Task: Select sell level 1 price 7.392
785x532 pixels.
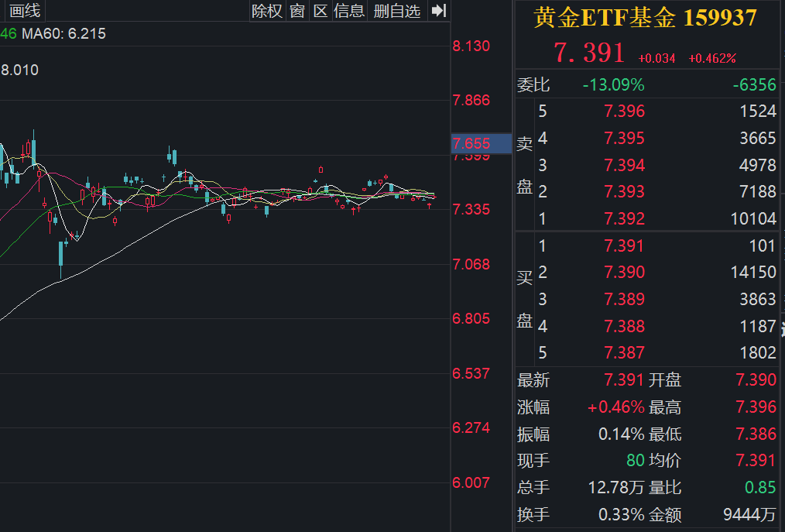Action: 625,218
